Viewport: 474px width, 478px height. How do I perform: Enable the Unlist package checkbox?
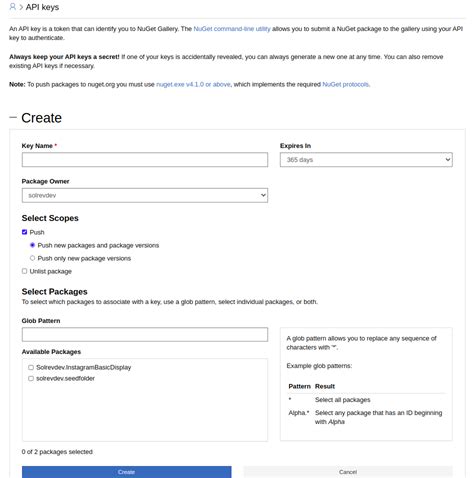[x=24, y=271]
